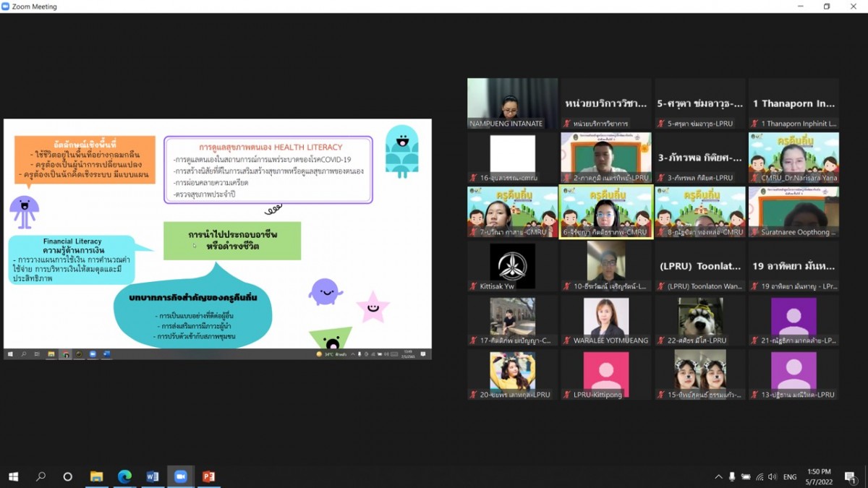Screen dimensions: 868x488
Task: Select the LPRU-Kittipong participant tile
Action: (605, 374)
